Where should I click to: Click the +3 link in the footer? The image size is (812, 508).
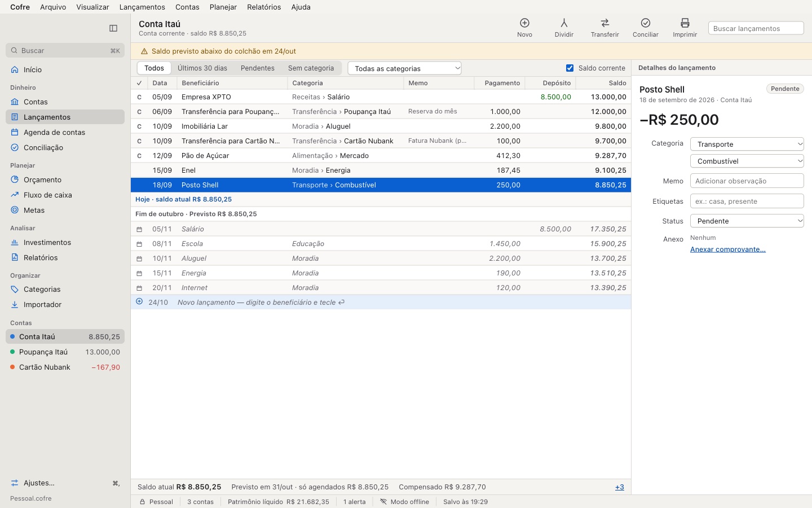pos(619,487)
